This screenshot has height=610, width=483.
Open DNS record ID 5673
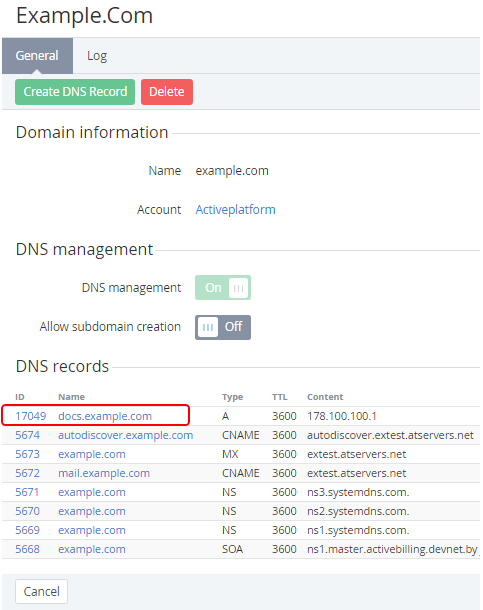[28, 454]
